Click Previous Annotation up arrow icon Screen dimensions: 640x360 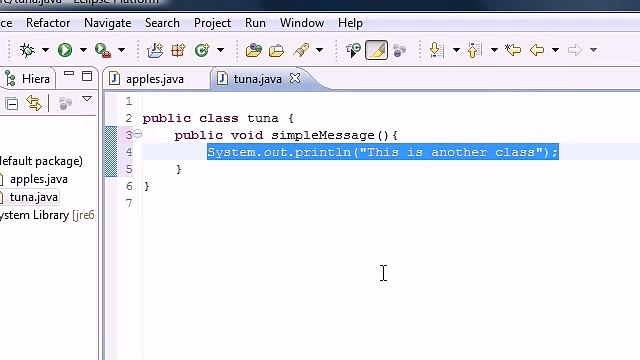click(x=474, y=50)
